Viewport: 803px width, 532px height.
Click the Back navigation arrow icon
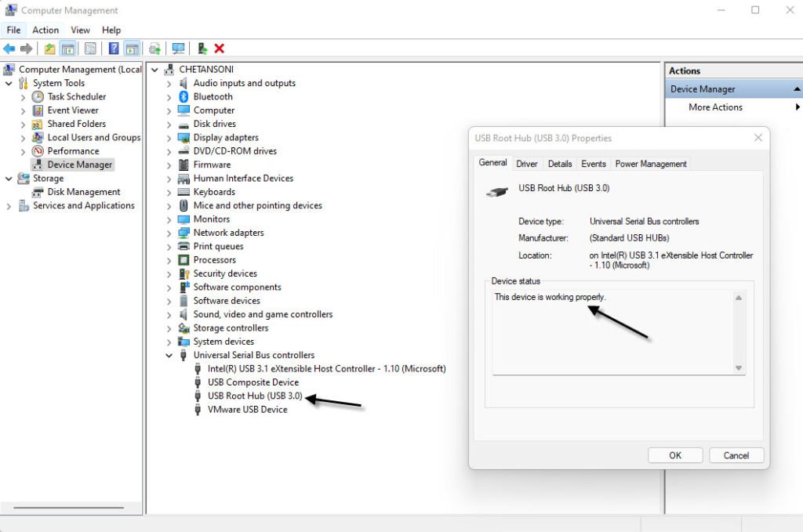click(9, 48)
